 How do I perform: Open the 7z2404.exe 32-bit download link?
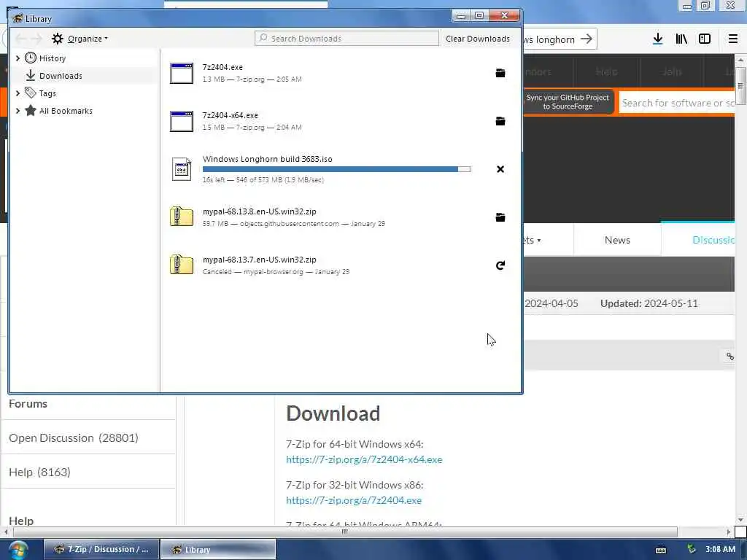coord(354,500)
